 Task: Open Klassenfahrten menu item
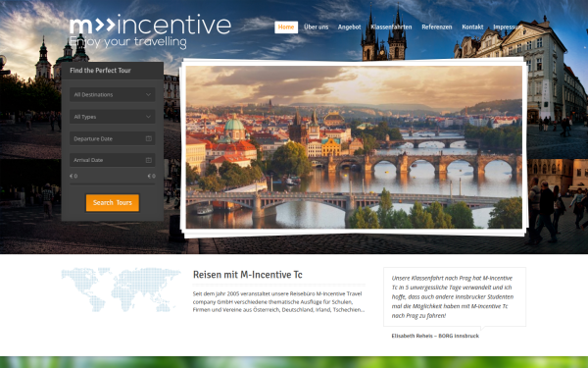pyautogui.click(x=391, y=27)
